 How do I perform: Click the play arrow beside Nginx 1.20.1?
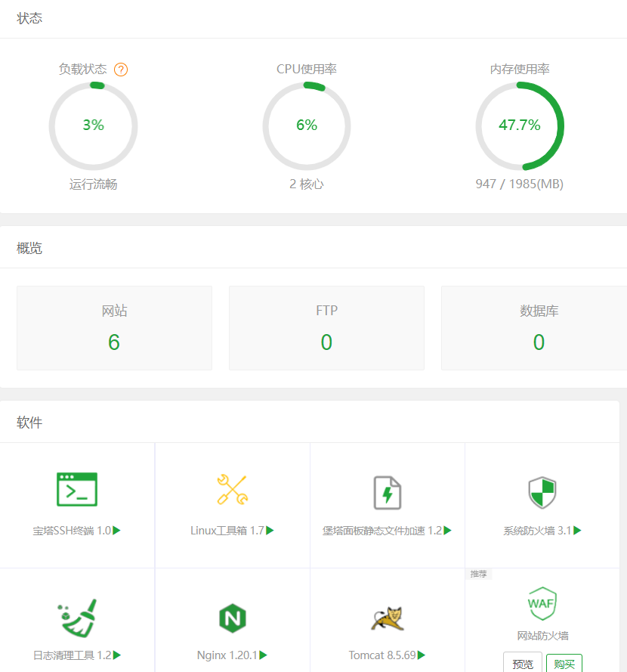264,655
